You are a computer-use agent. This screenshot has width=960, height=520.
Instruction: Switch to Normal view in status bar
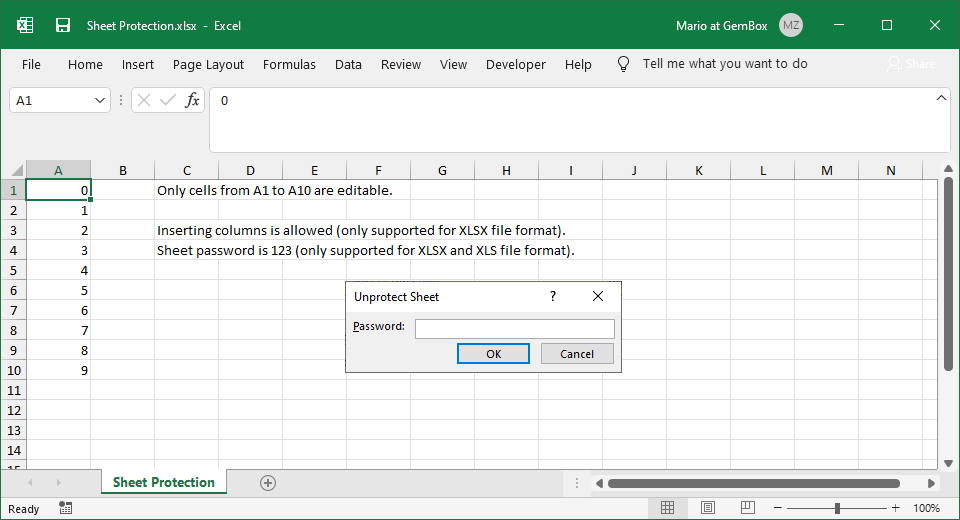coord(668,508)
